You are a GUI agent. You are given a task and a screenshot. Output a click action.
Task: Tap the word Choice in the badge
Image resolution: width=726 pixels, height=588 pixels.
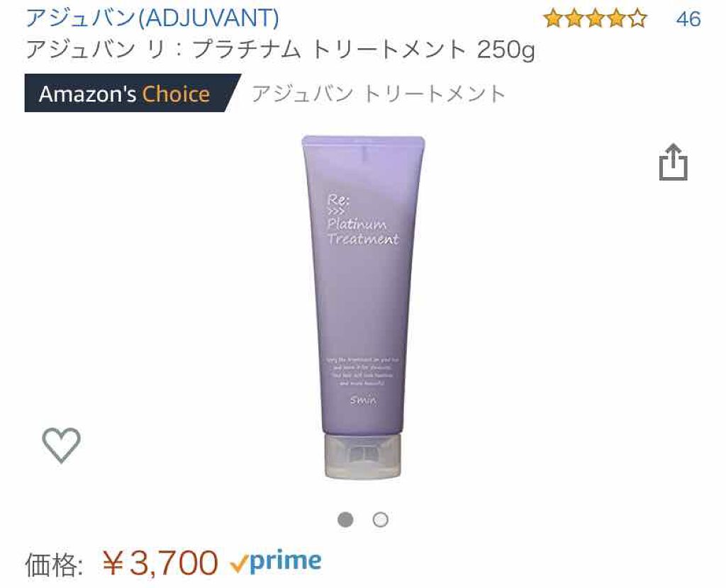pos(176,94)
